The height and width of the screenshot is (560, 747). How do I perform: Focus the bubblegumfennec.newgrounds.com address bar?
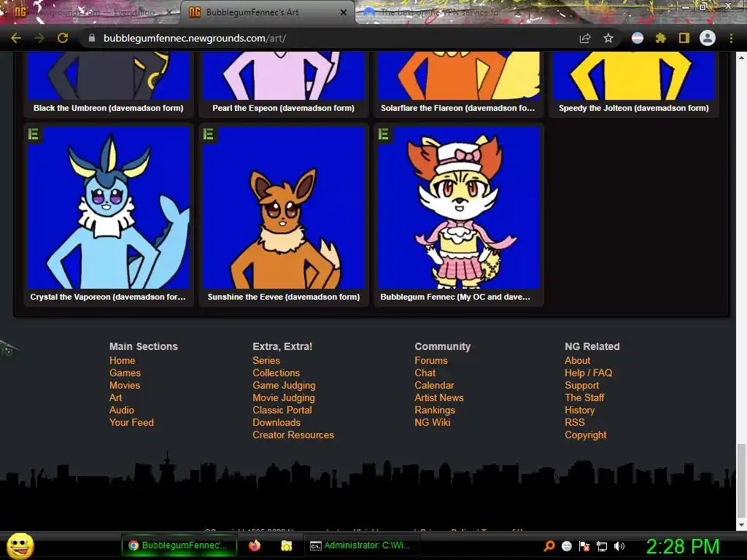329,38
